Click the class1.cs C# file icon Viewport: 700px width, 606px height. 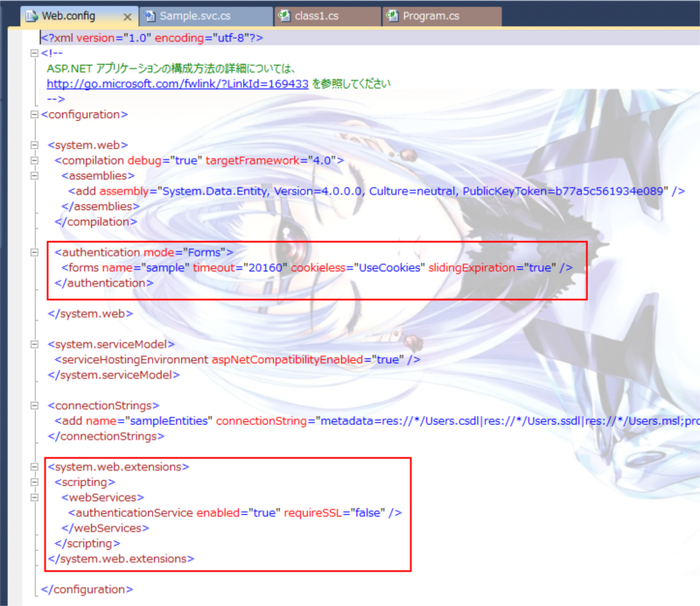click(284, 16)
